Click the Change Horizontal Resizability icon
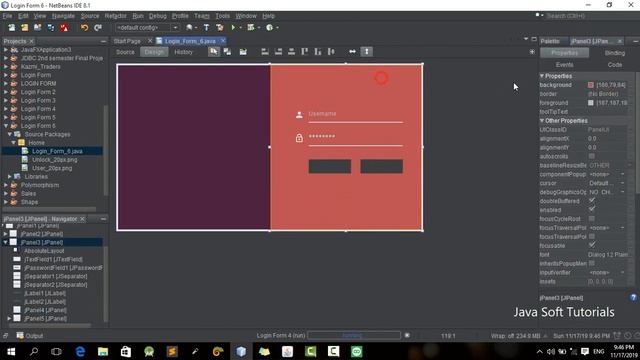The height and width of the screenshot is (360, 640). tap(352, 51)
